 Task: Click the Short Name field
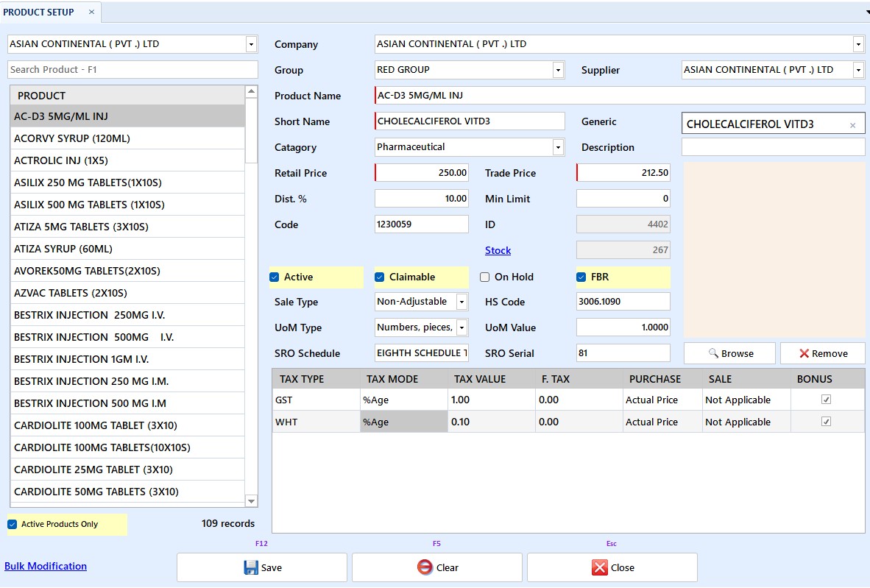point(470,121)
